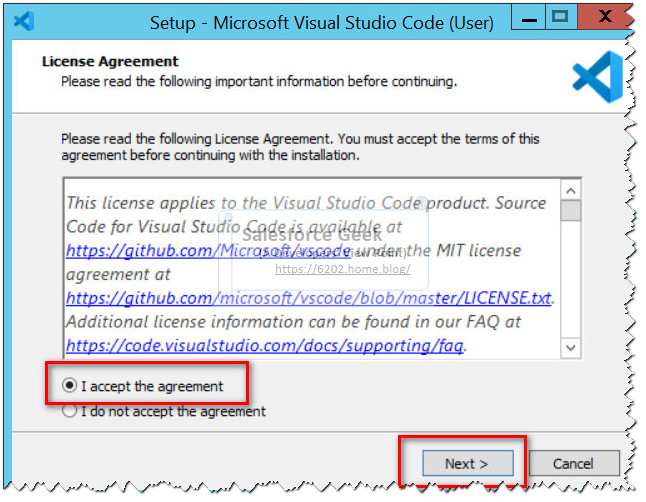Click the license scrollbar down arrow
The height and width of the screenshot is (502, 646).
[570, 347]
